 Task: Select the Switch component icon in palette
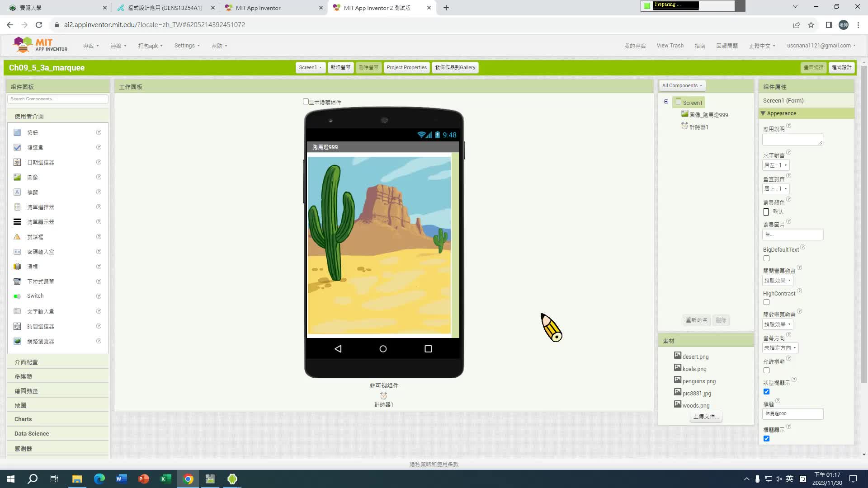(x=17, y=296)
